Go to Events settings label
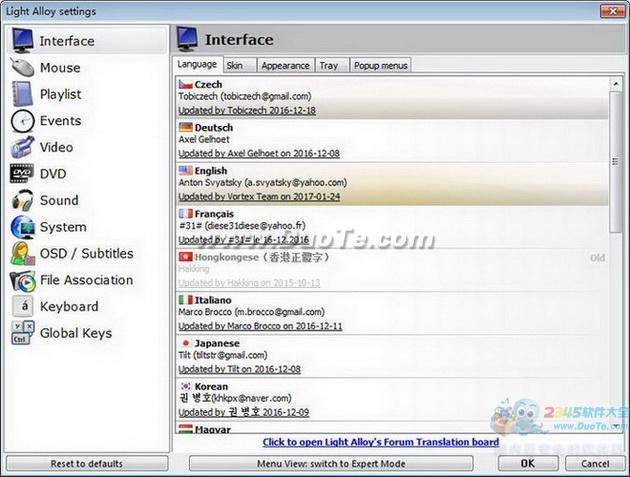 coord(61,121)
